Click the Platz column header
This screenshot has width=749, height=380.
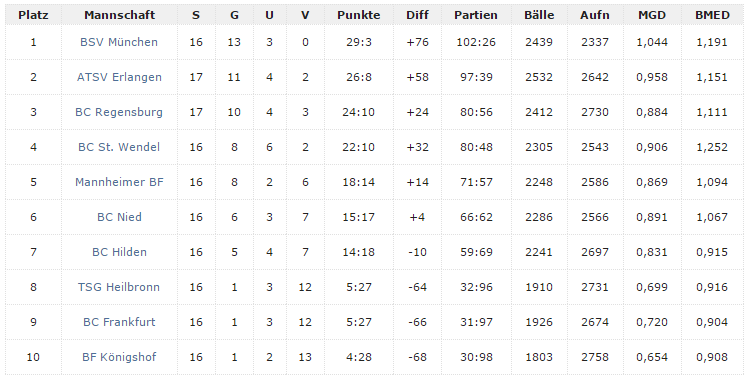tap(33, 15)
